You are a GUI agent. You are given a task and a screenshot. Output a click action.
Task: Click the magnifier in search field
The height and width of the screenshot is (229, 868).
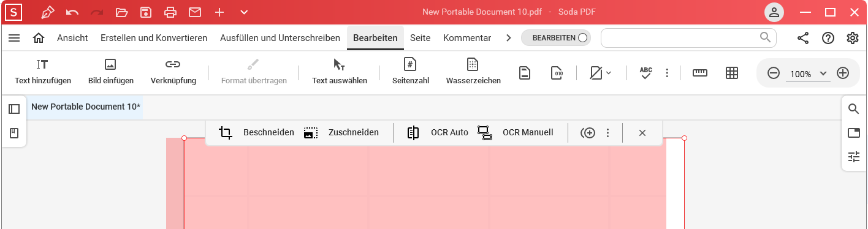pyautogui.click(x=765, y=37)
